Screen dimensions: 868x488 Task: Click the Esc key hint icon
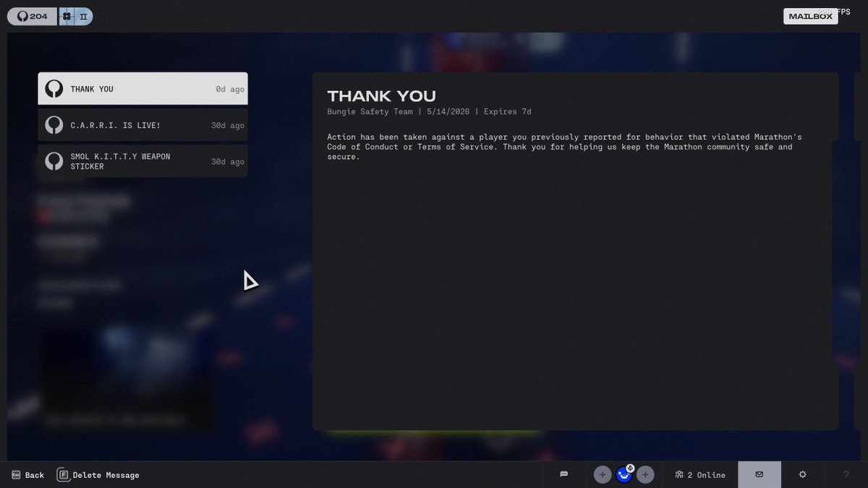pos(16,475)
